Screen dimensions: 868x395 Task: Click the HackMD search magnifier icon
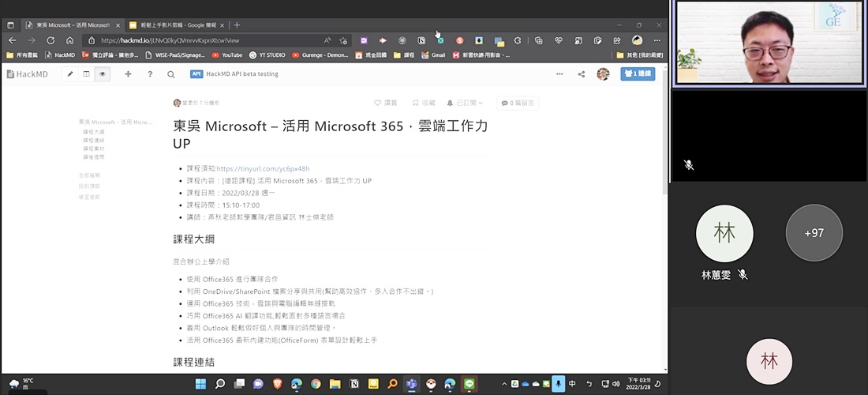[171, 74]
